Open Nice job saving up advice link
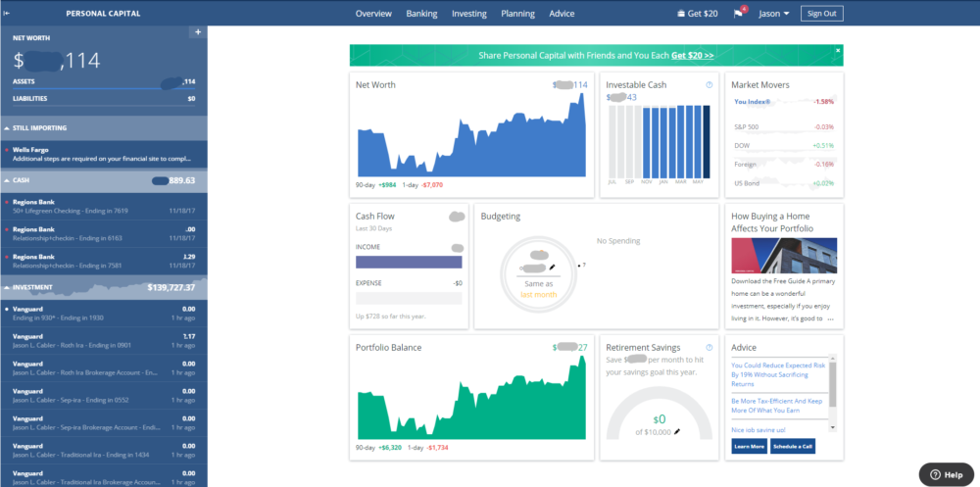The image size is (980, 487). 759,430
